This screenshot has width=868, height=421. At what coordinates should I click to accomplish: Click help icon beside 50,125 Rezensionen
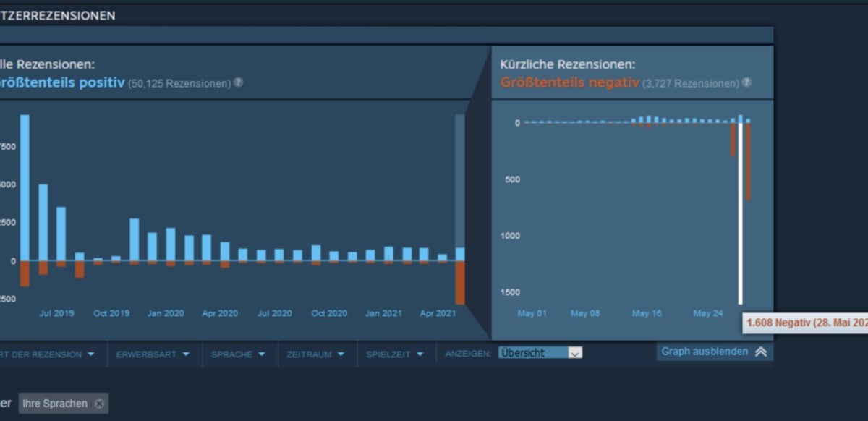(238, 82)
